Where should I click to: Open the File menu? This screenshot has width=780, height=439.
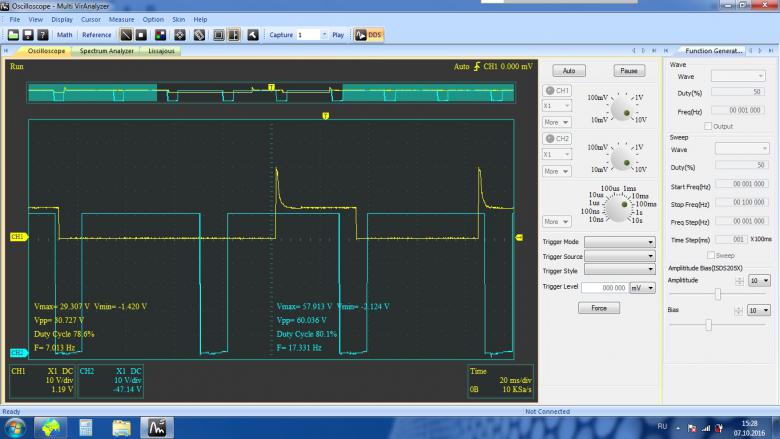click(15, 19)
